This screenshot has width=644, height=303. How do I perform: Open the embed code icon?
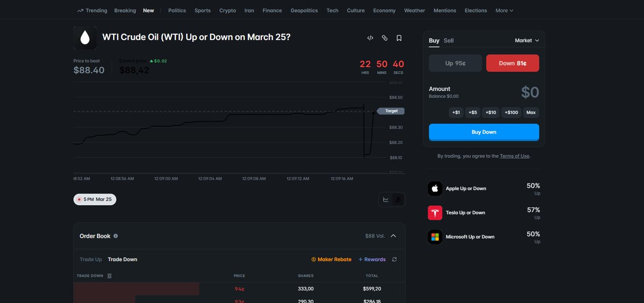pyautogui.click(x=370, y=38)
